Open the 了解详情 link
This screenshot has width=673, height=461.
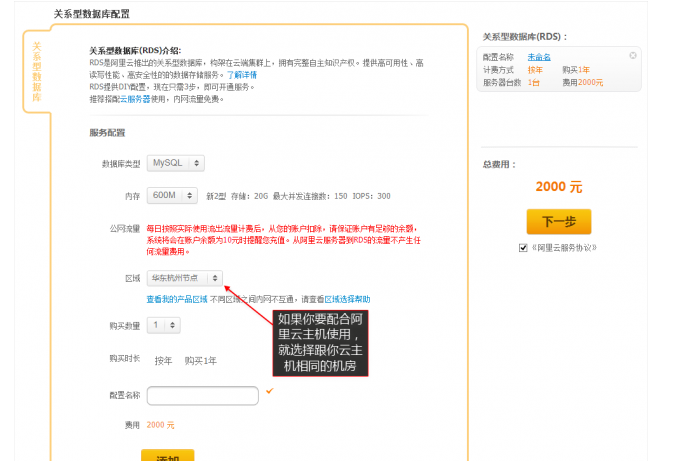242,75
